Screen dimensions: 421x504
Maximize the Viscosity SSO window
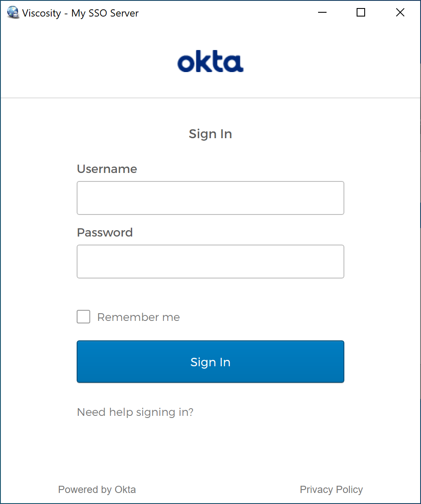point(361,13)
